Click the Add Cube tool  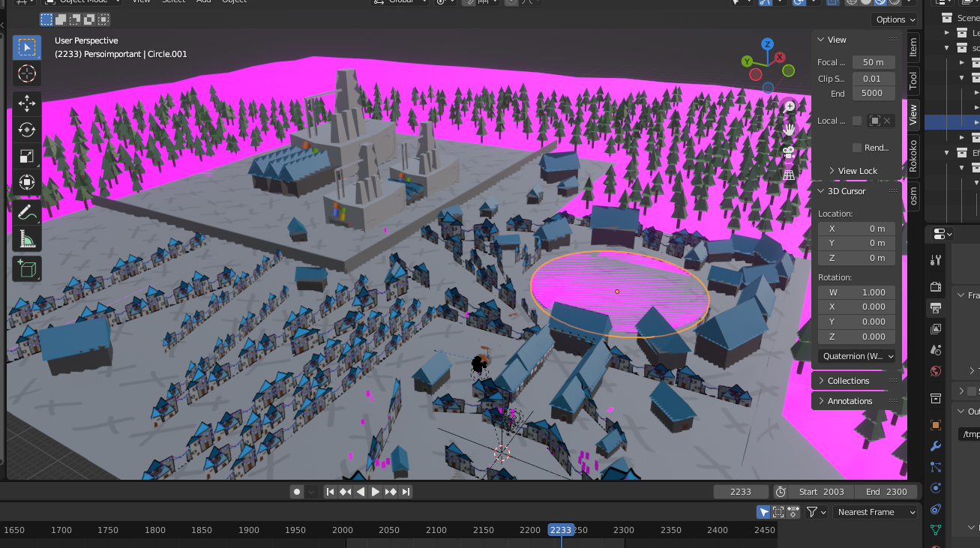(27, 269)
